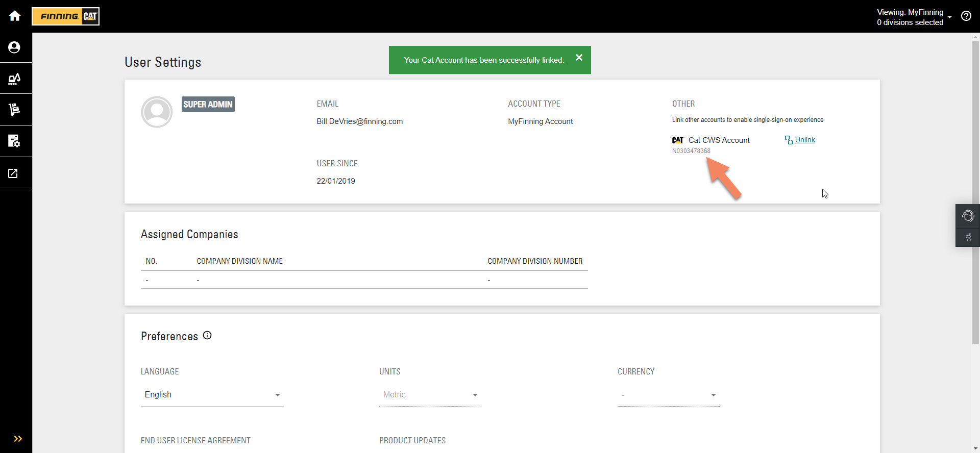Open the Language dropdown set to English
Image resolution: width=980 pixels, height=453 pixels.
click(x=212, y=395)
